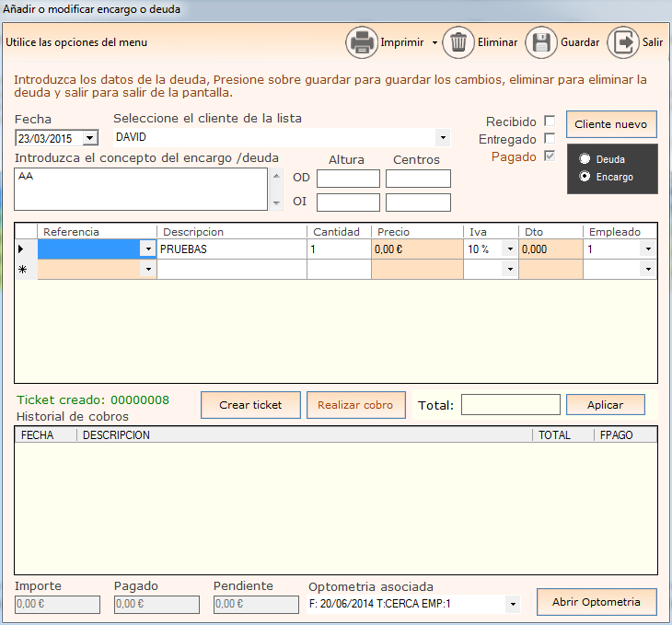Click the Cliente nuevo button
672x625 pixels.
tap(611, 124)
